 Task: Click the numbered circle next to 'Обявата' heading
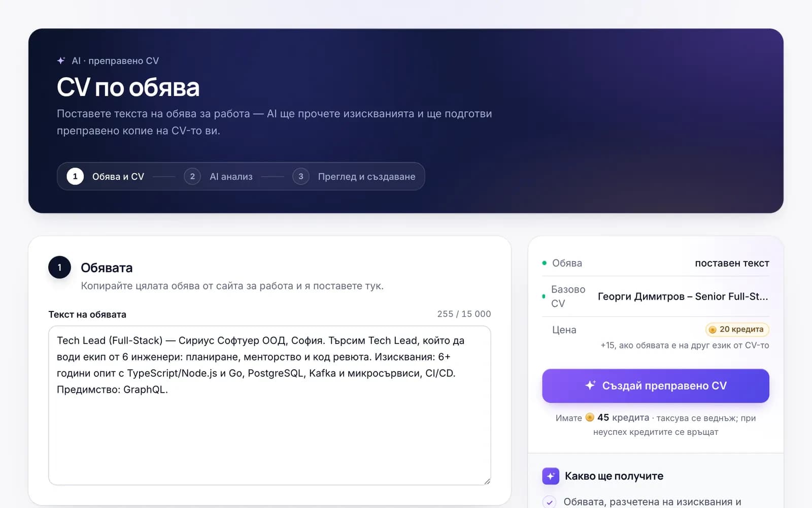tap(59, 267)
